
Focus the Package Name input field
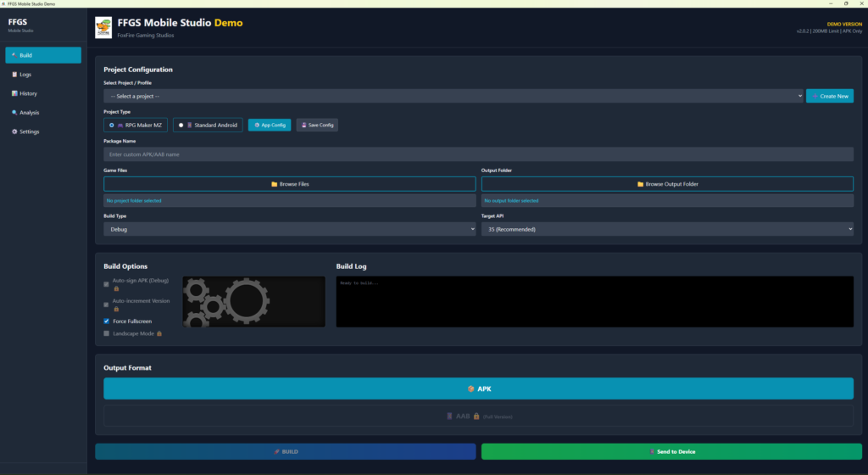click(x=478, y=154)
